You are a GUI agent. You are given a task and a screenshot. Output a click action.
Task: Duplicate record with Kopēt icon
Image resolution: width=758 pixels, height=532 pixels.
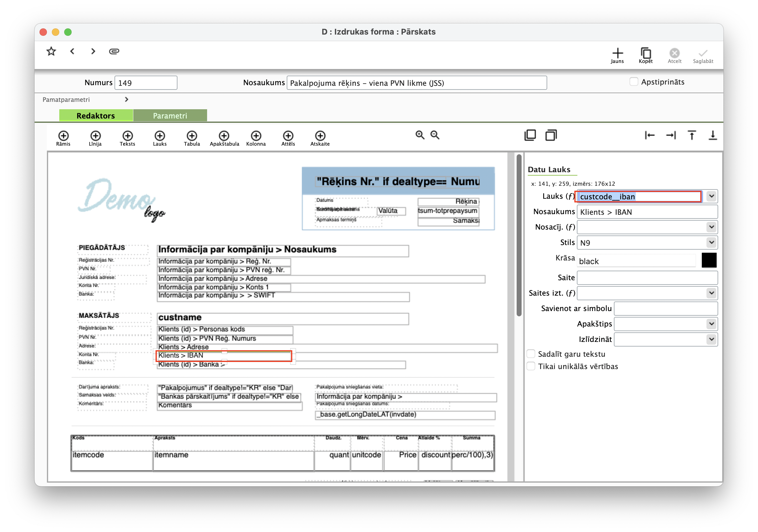tap(645, 56)
